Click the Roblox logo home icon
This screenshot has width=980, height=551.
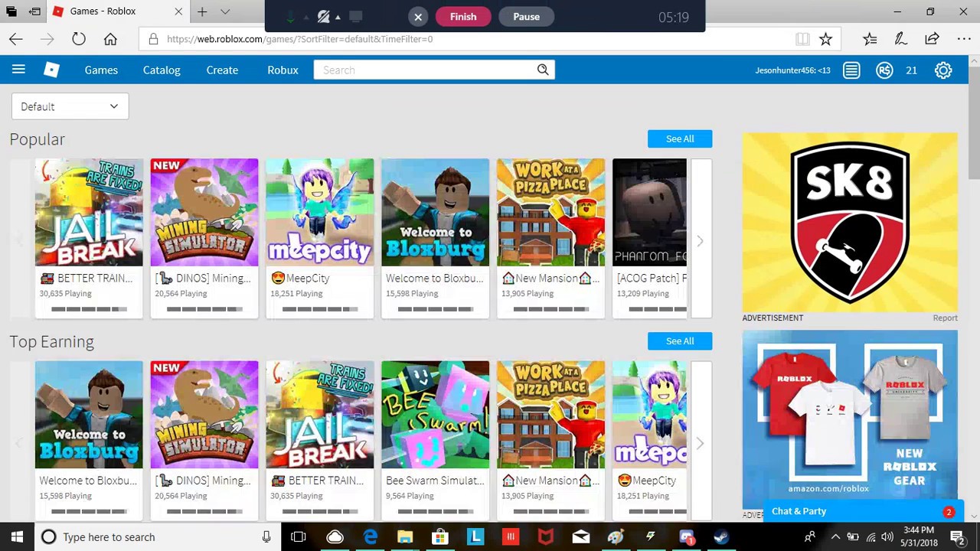pos(51,70)
